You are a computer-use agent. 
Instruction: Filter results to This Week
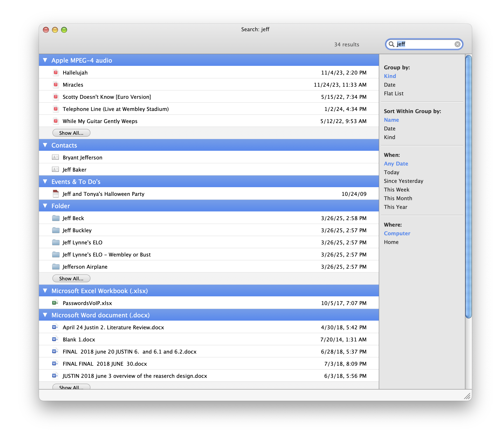397,190
